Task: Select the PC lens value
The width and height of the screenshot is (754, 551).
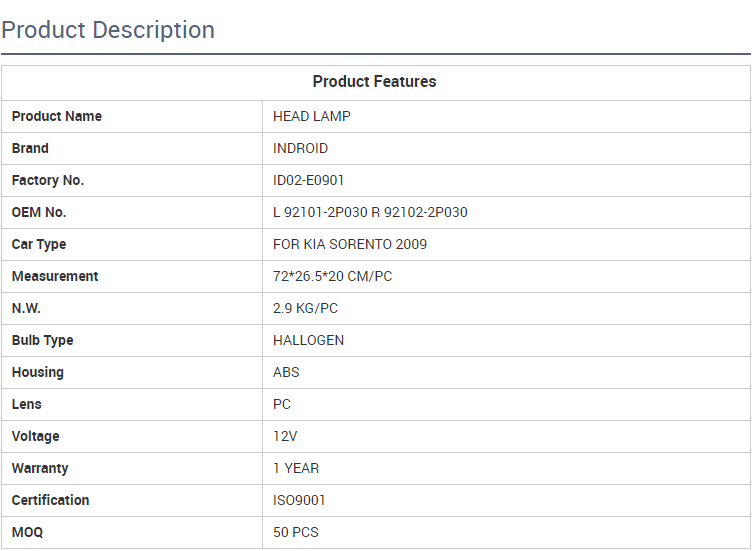Action: click(x=282, y=404)
